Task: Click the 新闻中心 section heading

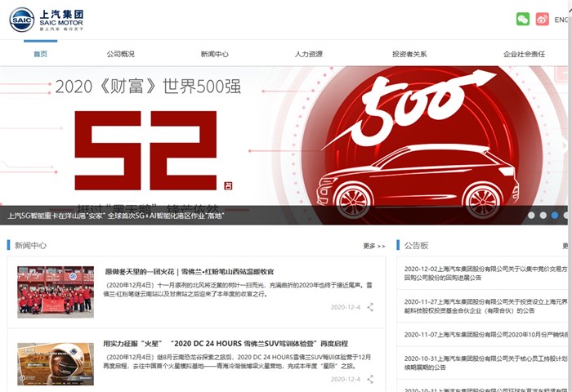Action: coord(31,246)
